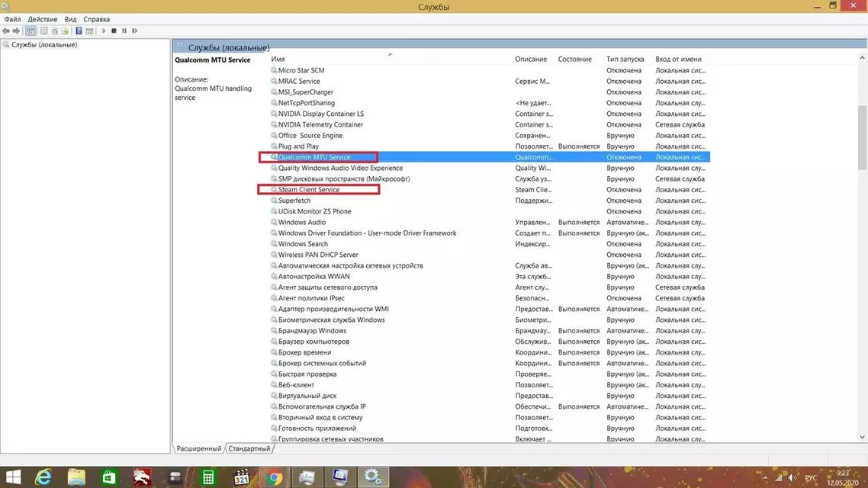
Task: Toggle the action pane toolbar button
Action: coord(89,31)
